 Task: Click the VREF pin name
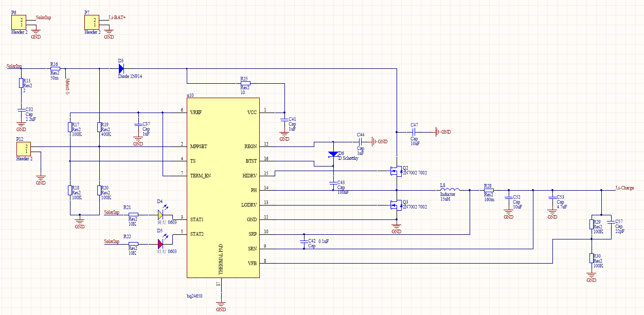coord(196,112)
